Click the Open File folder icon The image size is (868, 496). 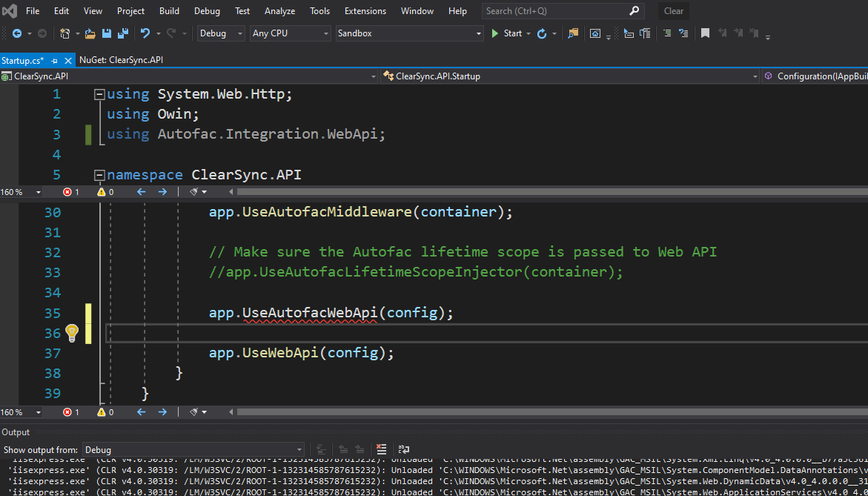tap(90, 33)
